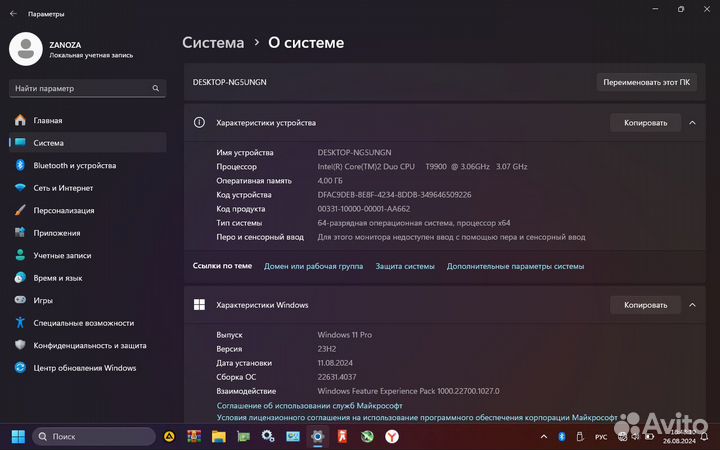Open Bluetooth и устройства settings
The width and height of the screenshot is (720, 450).
(88, 165)
